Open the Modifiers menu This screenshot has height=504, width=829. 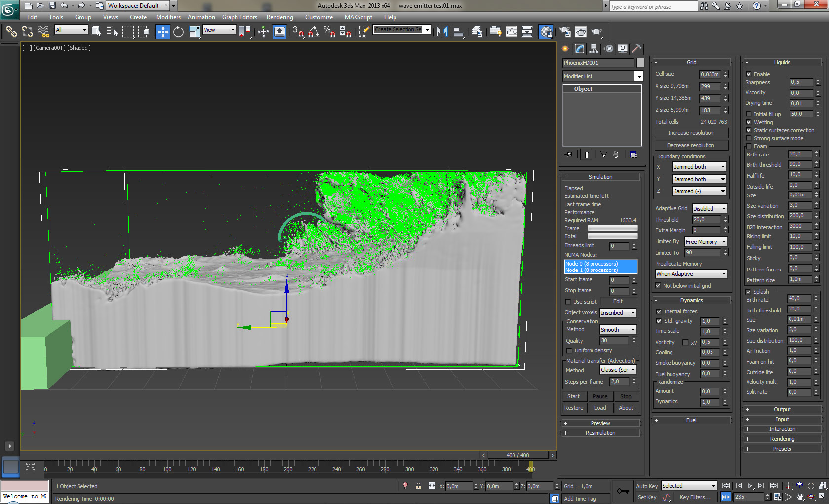click(x=168, y=17)
